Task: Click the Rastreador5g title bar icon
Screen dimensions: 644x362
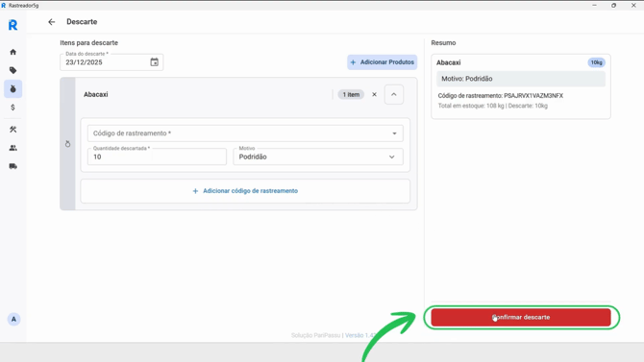Action: [x=4, y=6]
